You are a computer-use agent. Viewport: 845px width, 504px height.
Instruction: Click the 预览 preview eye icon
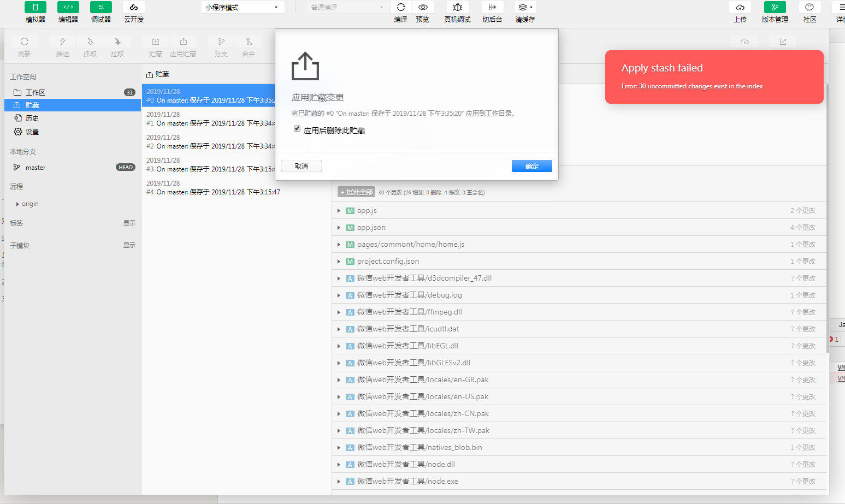423,7
